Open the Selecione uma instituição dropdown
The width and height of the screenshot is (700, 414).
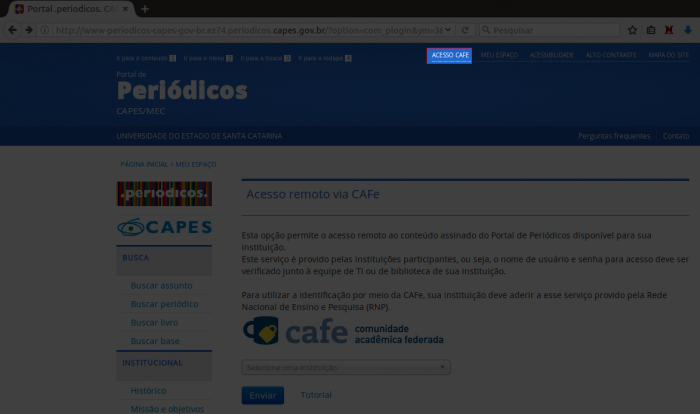click(346, 367)
